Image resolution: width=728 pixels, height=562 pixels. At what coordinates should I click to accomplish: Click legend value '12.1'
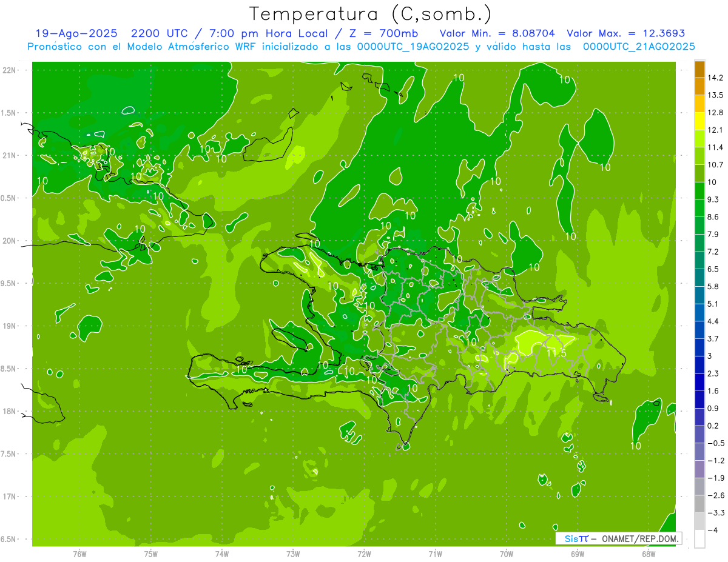point(715,130)
